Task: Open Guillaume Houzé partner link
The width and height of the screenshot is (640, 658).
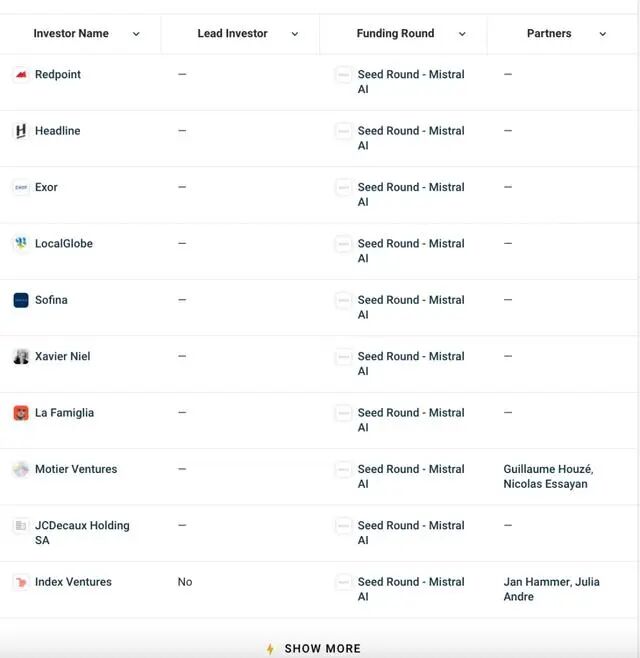Action: pyautogui.click(x=548, y=469)
